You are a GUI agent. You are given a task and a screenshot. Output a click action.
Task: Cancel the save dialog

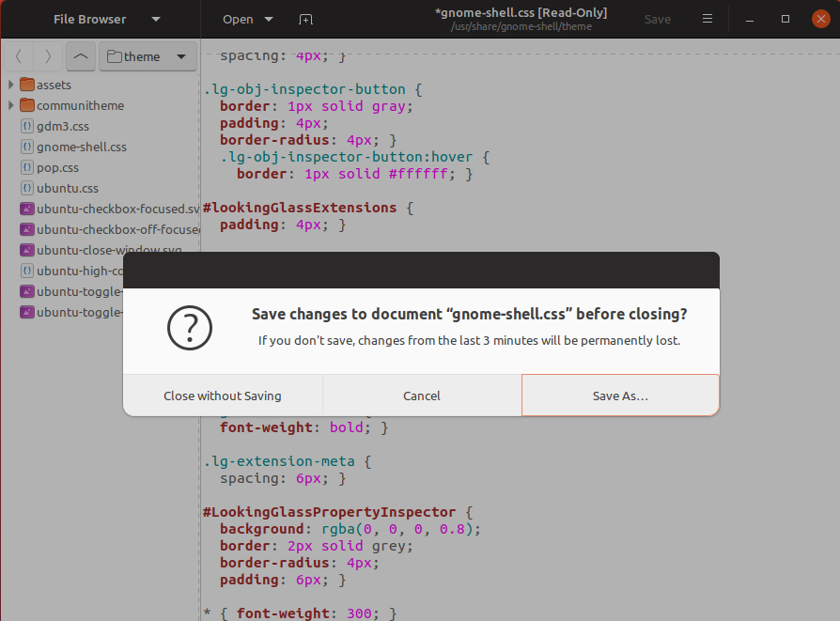point(422,396)
